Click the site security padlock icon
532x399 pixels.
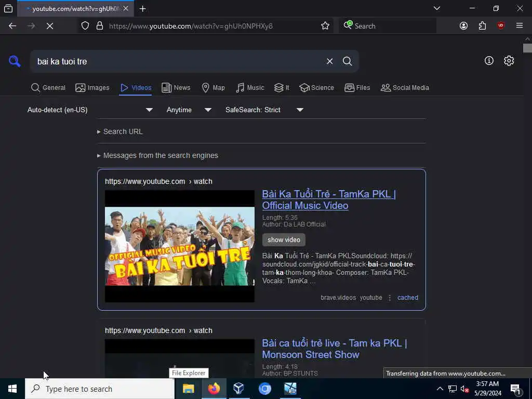[100, 26]
